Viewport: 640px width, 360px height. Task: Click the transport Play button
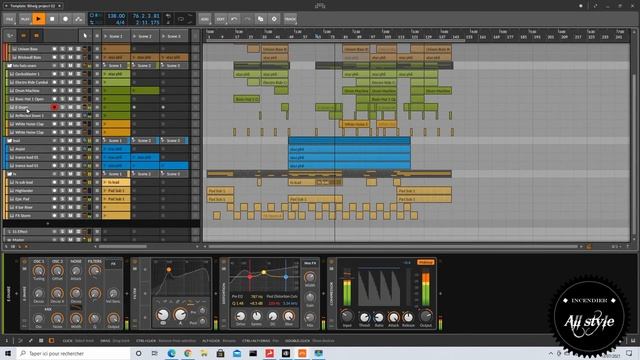(38, 19)
